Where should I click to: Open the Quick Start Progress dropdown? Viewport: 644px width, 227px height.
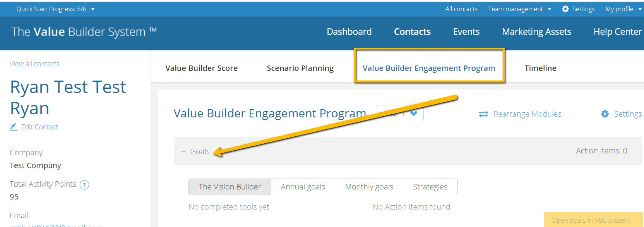(x=93, y=9)
